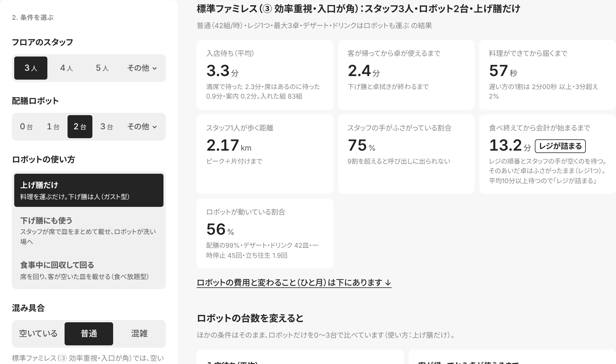Click the 57秒 food delivery time value
This screenshot has width=616, height=364.
point(503,71)
